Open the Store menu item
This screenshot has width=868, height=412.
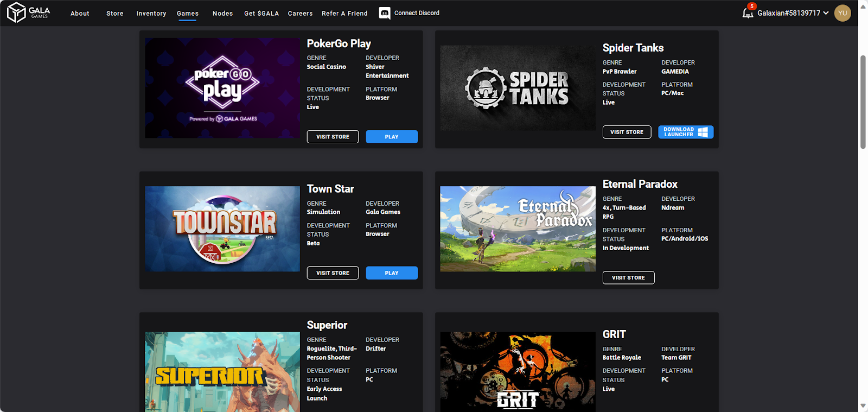click(x=114, y=14)
